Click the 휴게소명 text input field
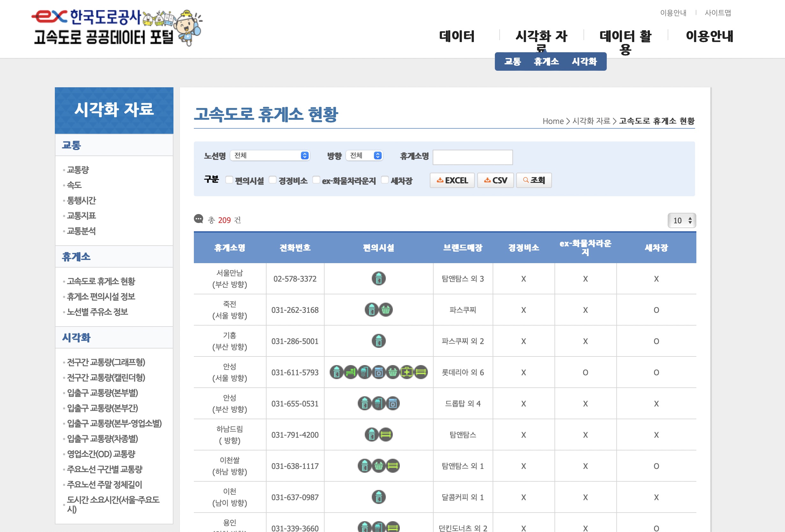Image resolution: width=785 pixels, height=532 pixels. [472, 157]
